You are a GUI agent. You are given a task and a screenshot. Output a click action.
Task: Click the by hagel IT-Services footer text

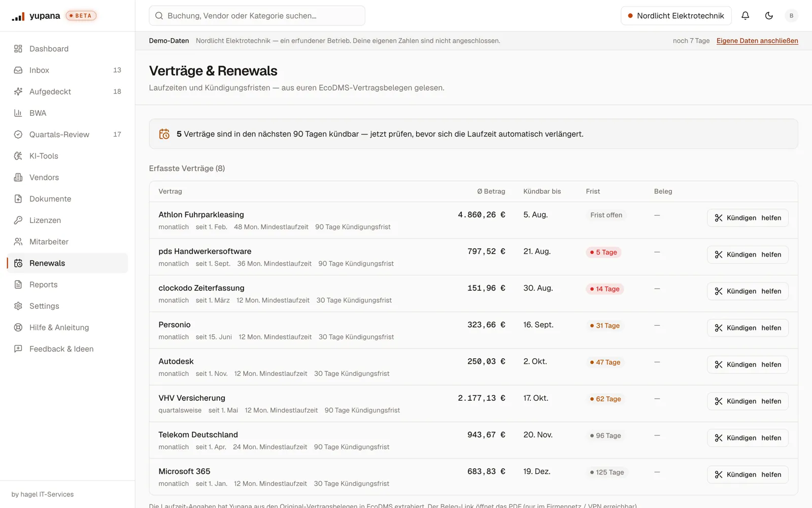click(43, 494)
